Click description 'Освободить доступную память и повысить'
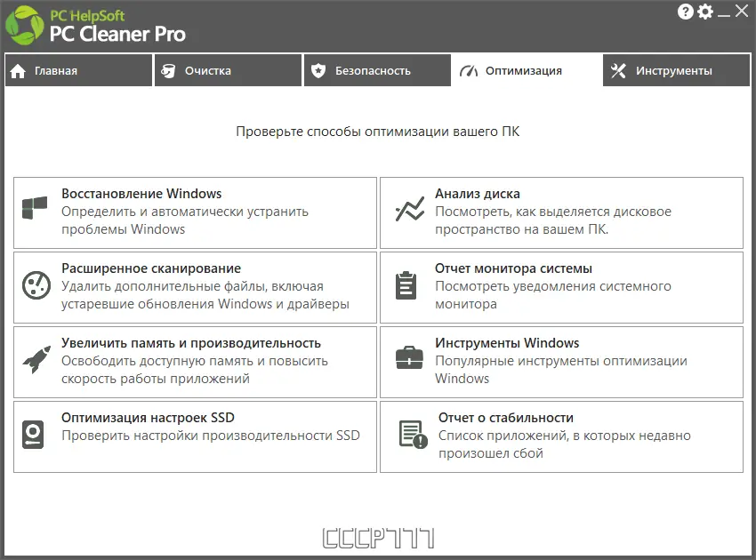The height and width of the screenshot is (560, 756). tap(194, 361)
